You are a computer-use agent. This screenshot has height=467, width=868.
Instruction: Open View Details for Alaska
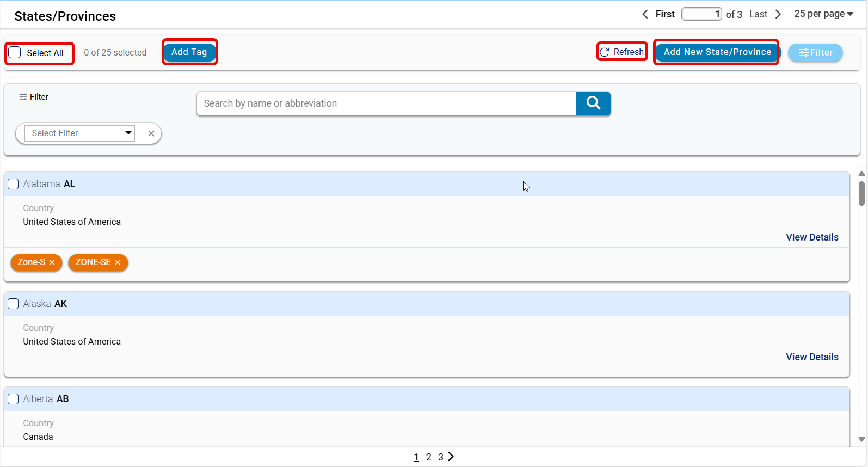(812, 357)
